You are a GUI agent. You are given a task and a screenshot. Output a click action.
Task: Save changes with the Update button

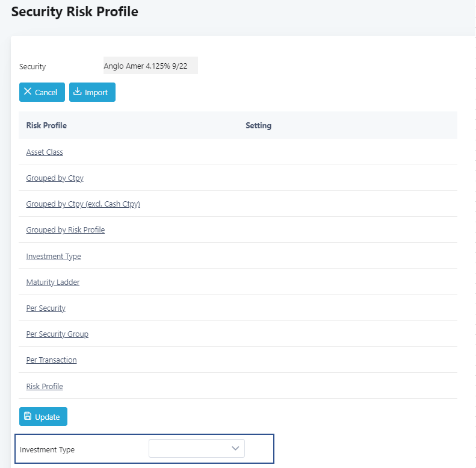click(43, 417)
